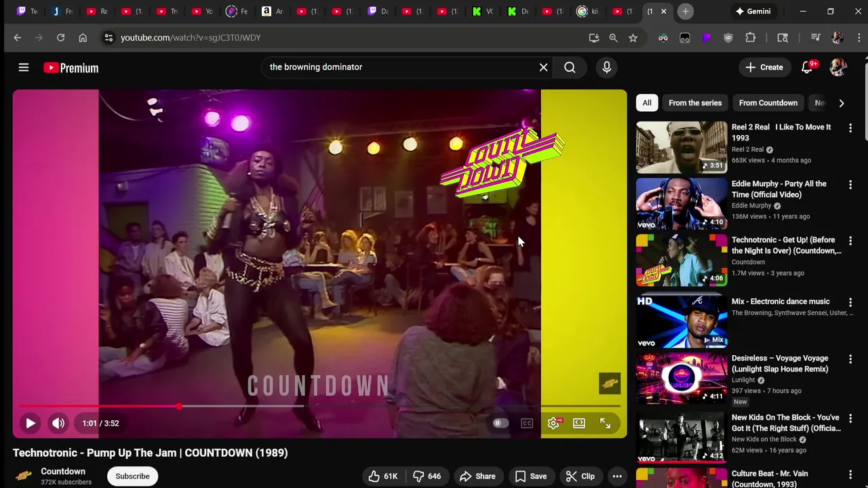Save the video to a playlist
The height and width of the screenshot is (488, 868).
click(x=530, y=476)
